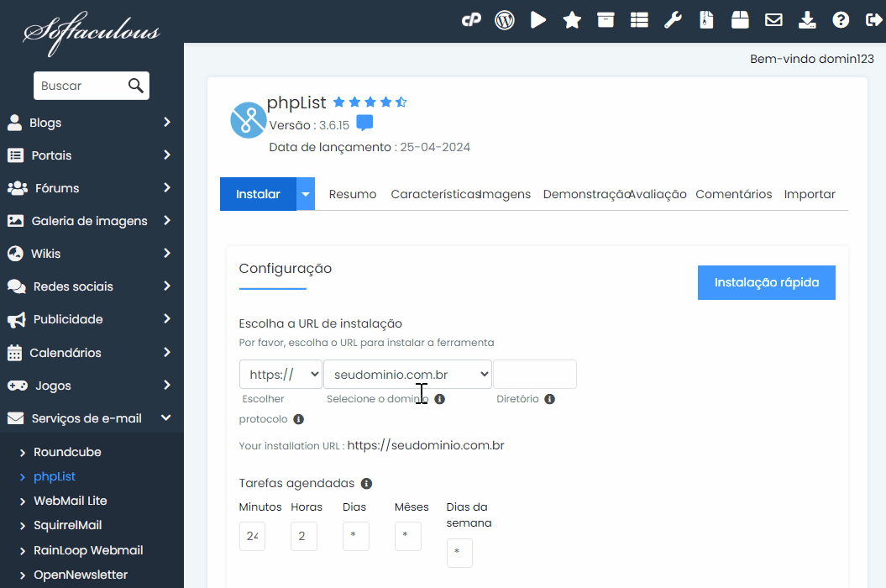Click the Dias da semana cron field
Viewport: 886px width, 588px height.
[x=459, y=553]
